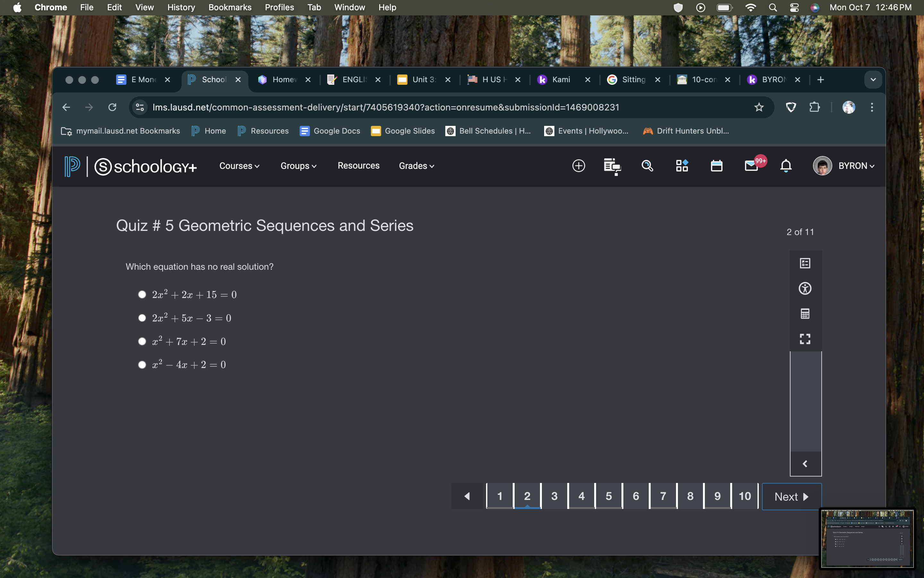The image size is (924, 578).
Task: Go to quiz question 4
Action: click(581, 496)
